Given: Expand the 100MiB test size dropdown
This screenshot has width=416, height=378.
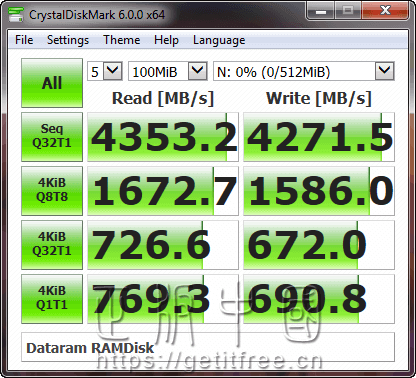Looking at the screenshot, I should tap(168, 71).
